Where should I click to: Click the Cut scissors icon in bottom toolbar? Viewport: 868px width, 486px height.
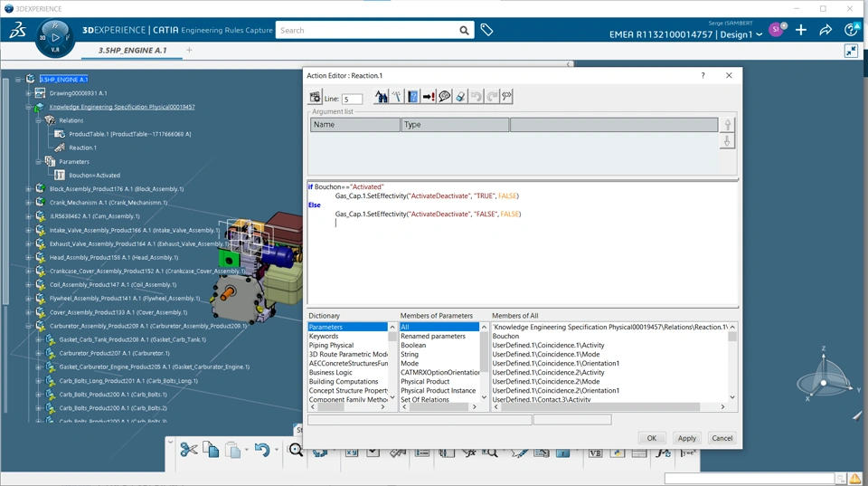click(189, 450)
